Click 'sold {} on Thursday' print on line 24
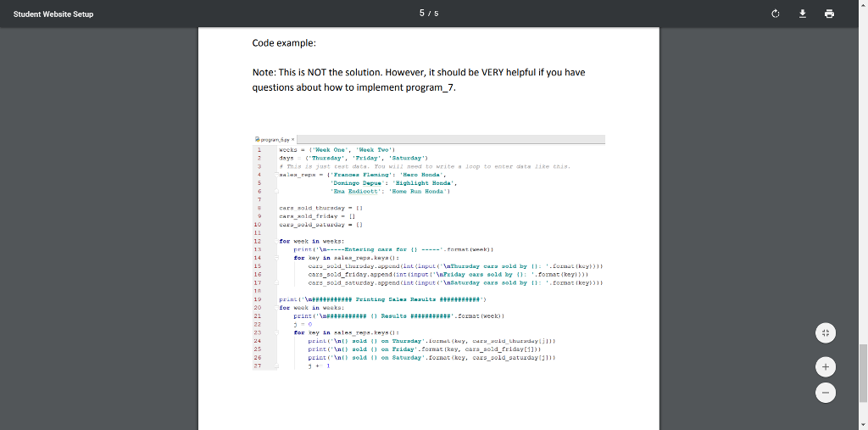This screenshot has height=430, width=868. 431,341
